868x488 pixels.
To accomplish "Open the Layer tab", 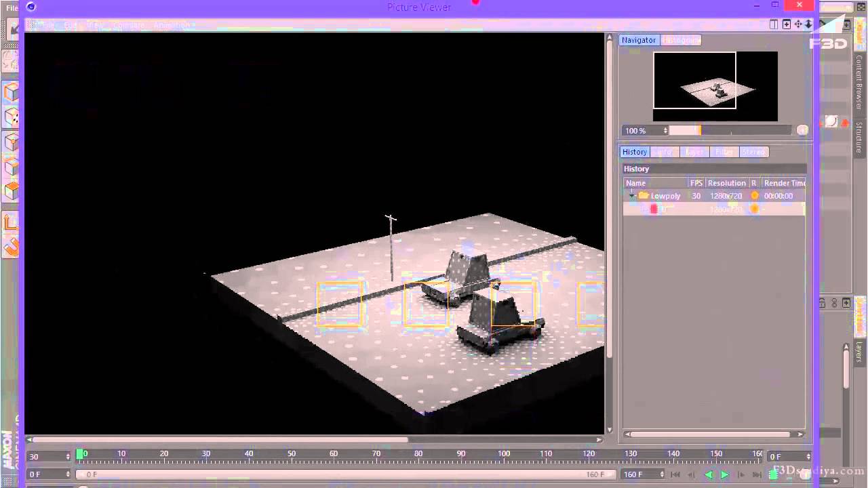I will 694,152.
